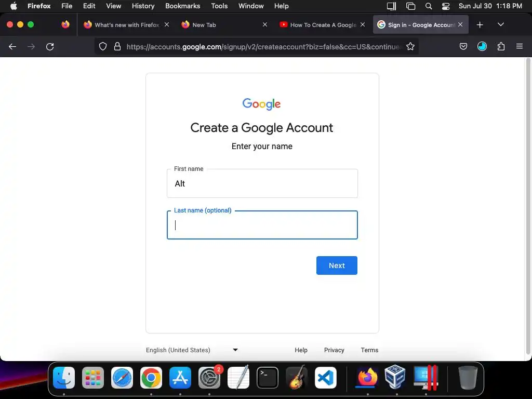Image resolution: width=532 pixels, height=399 pixels.
Task: Open TextEdit from the Dock
Action: (238, 378)
